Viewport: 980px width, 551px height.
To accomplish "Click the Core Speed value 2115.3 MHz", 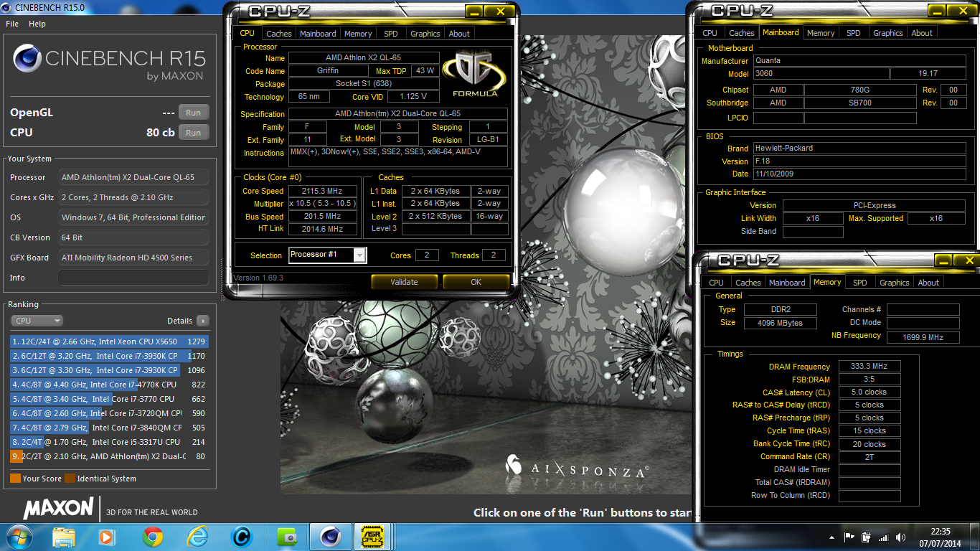I will pos(323,191).
